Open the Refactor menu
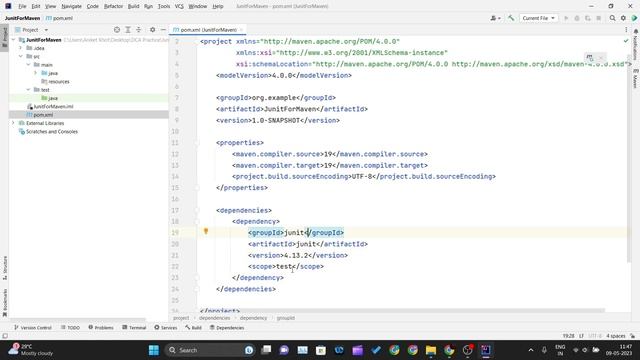 113,6
